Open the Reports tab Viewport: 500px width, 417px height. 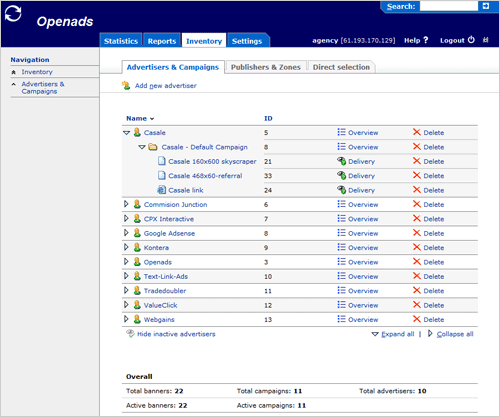[x=162, y=41]
